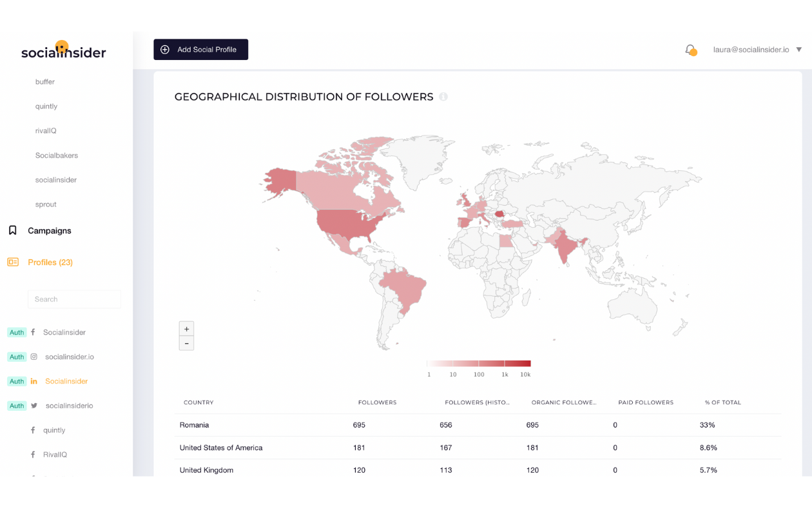Click the Twitter icon beside socialinsiderio
The width and height of the screenshot is (812, 516).
tap(34, 406)
